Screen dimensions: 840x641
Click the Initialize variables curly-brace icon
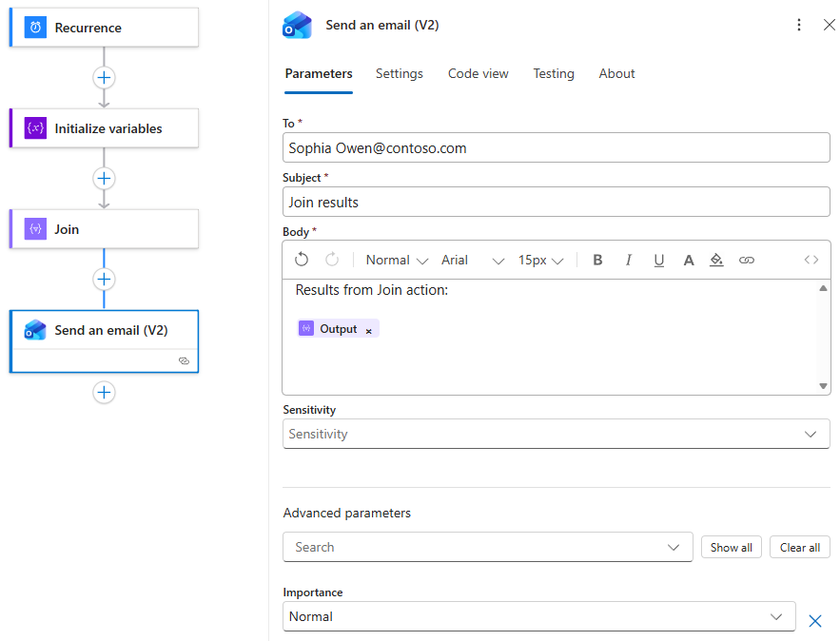[35, 128]
